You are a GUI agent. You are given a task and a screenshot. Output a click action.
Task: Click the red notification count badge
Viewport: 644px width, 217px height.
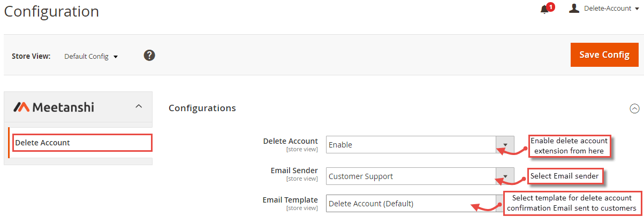point(551,6)
